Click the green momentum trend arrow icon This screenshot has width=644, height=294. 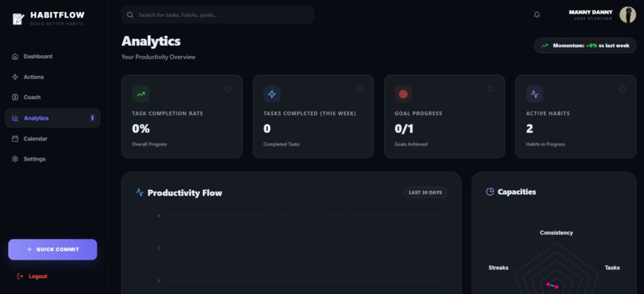(545, 46)
